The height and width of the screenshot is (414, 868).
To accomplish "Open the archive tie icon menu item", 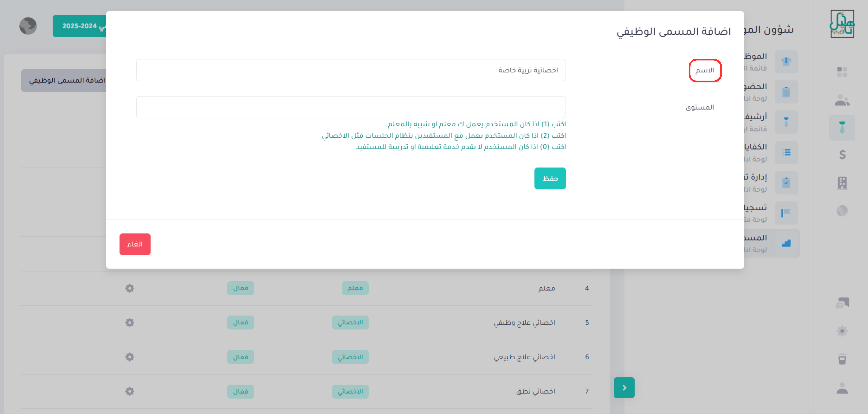I will [x=786, y=122].
